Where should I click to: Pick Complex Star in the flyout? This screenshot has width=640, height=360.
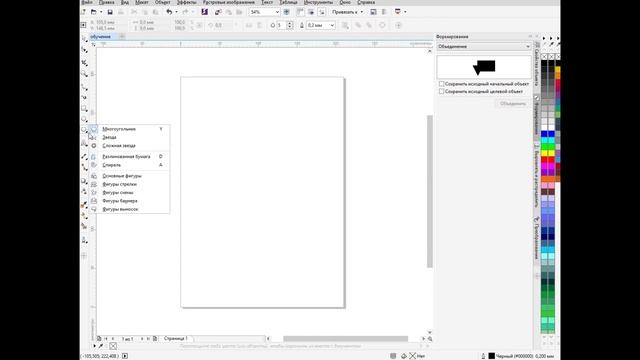click(x=129, y=145)
